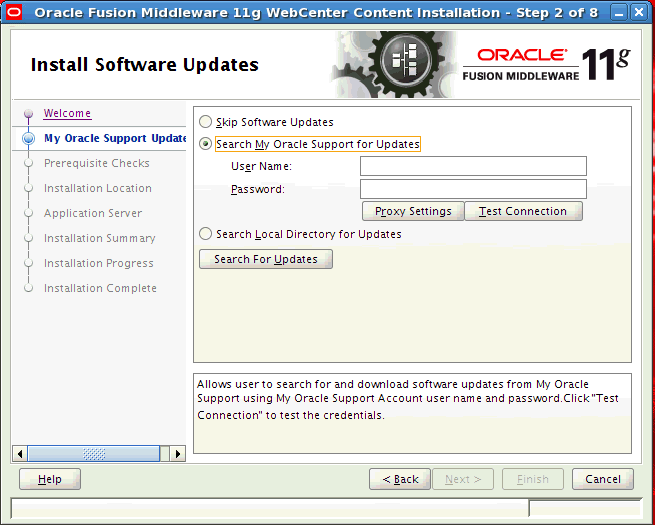Select Installation Summary step in sidebar
This screenshot has width=655, height=525.
[x=99, y=238]
